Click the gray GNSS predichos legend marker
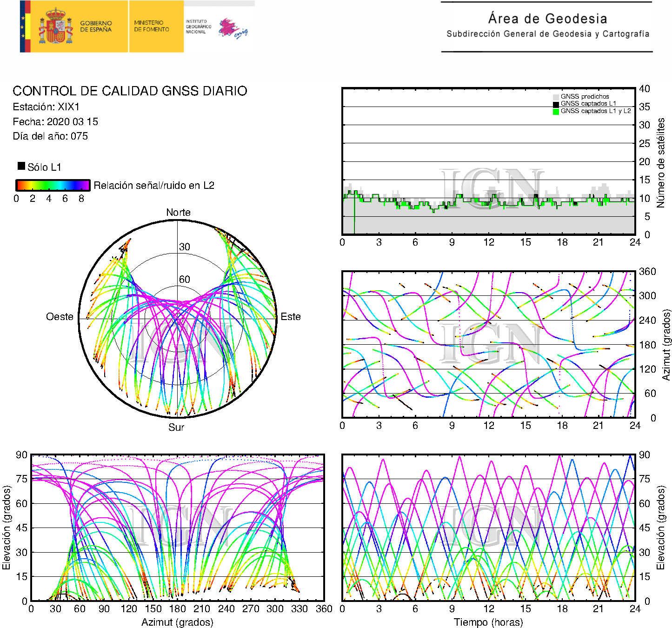Screen dimensions: 672x628 tap(556, 97)
